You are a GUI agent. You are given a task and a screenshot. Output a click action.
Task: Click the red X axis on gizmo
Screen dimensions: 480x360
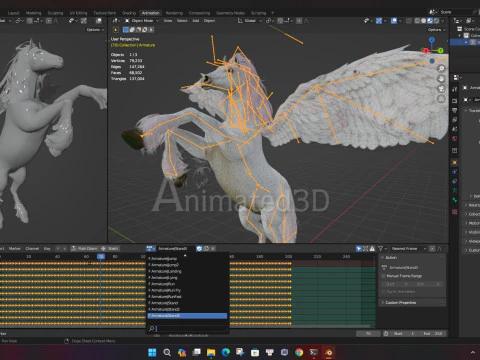point(425,51)
